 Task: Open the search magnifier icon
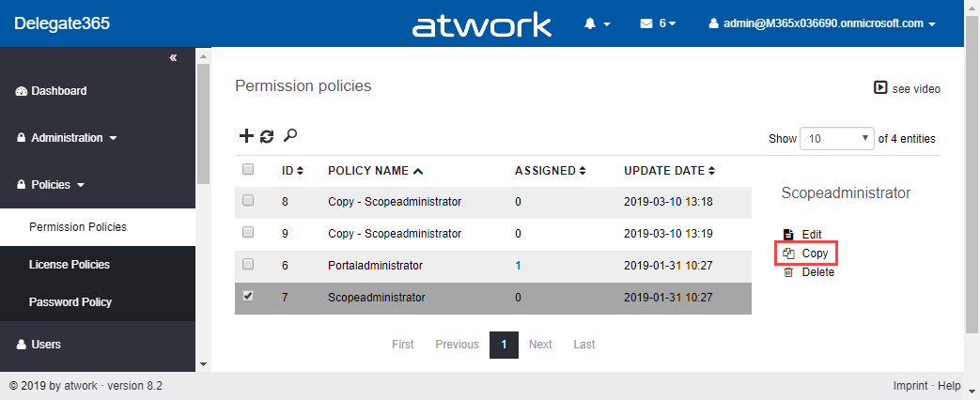(290, 136)
